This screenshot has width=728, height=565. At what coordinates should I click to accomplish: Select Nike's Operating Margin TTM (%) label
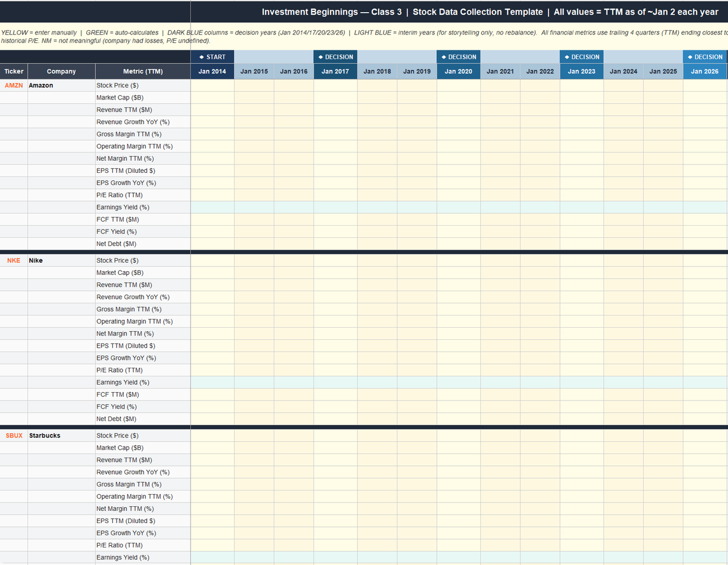pyautogui.click(x=143, y=321)
